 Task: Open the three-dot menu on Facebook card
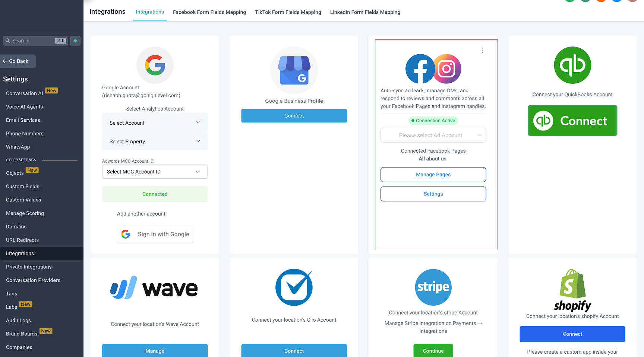(482, 50)
